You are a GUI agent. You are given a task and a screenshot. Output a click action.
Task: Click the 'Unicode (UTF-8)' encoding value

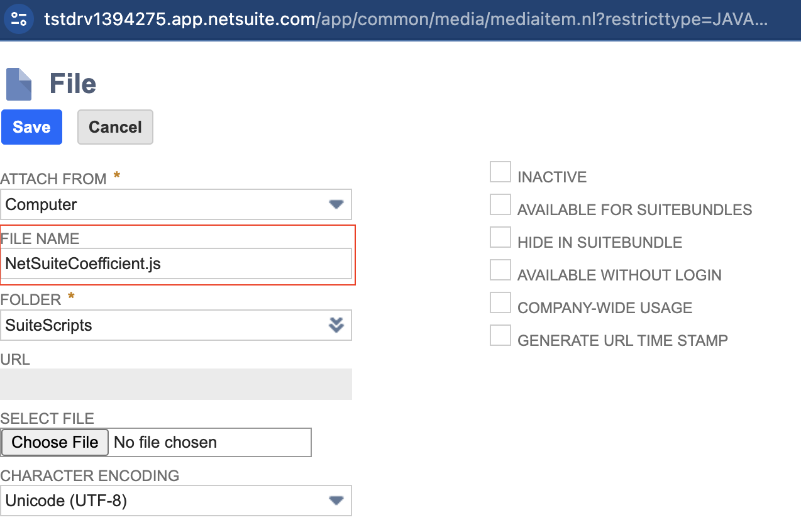[x=66, y=501]
